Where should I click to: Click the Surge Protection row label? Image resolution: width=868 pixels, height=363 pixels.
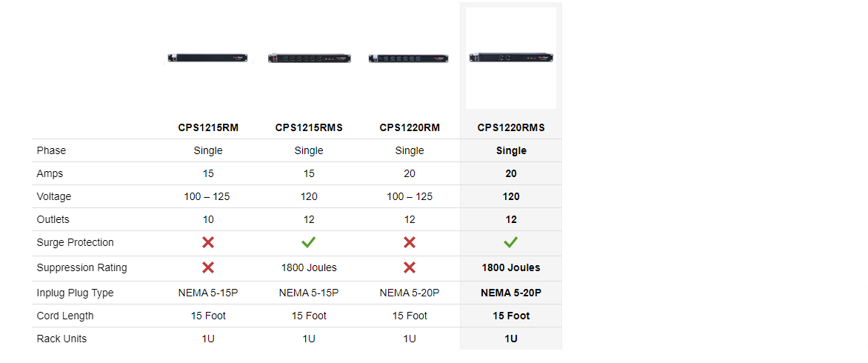(x=75, y=242)
